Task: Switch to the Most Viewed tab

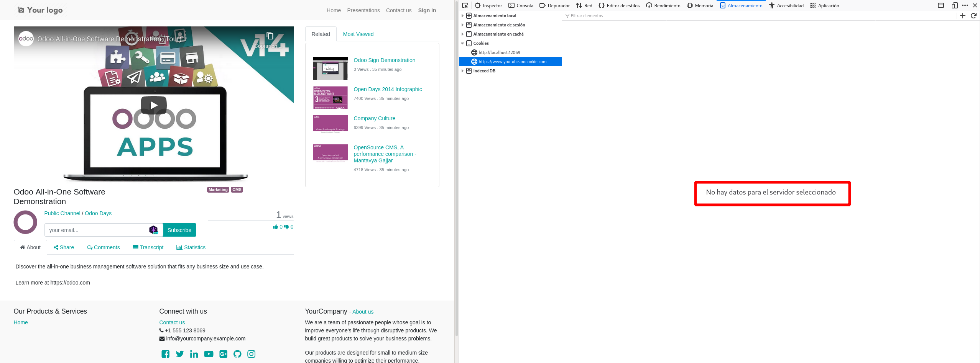Action: [358, 34]
